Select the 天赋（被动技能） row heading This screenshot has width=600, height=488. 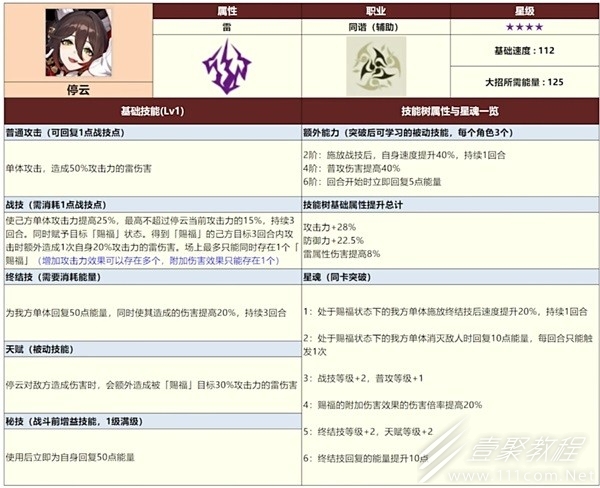(x=153, y=349)
